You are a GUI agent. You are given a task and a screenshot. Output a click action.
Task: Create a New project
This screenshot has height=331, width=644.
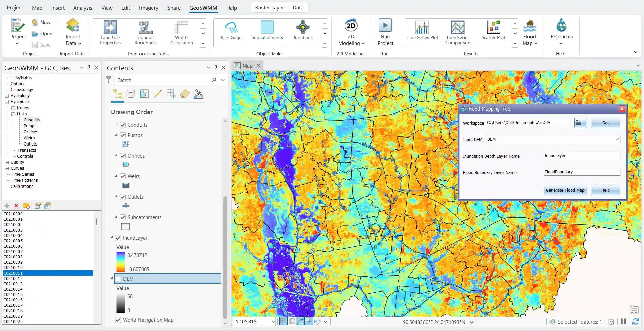point(41,23)
